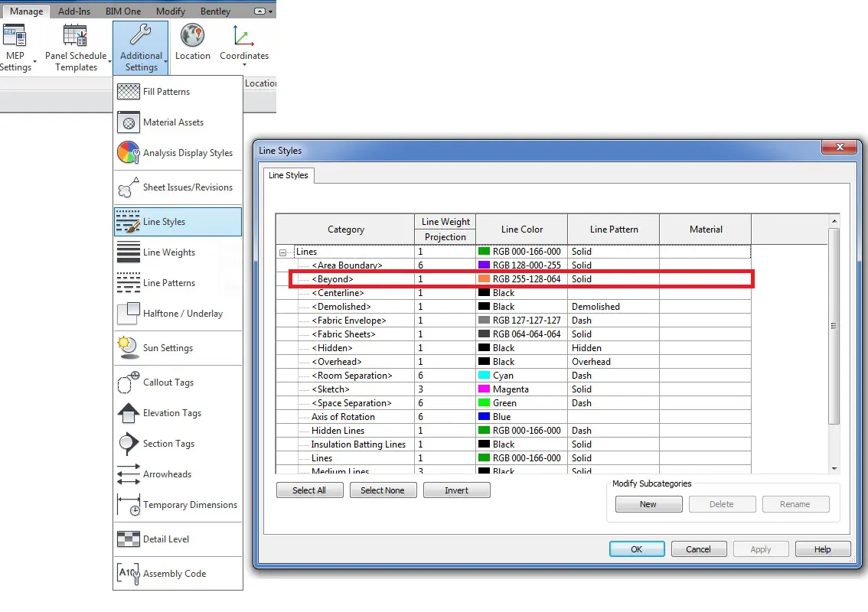
Task: Click Cancel button
Action: coord(699,549)
